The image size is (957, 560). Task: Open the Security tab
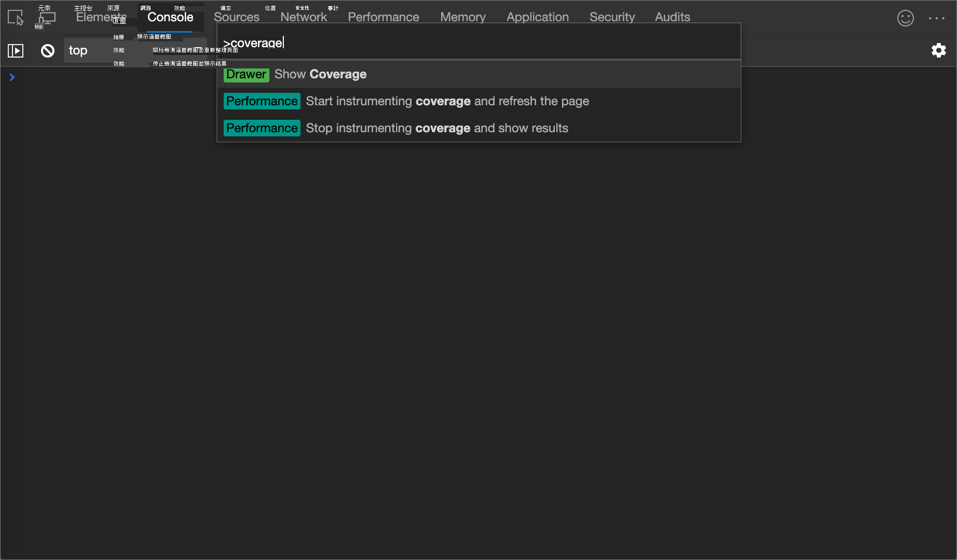point(612,17)
